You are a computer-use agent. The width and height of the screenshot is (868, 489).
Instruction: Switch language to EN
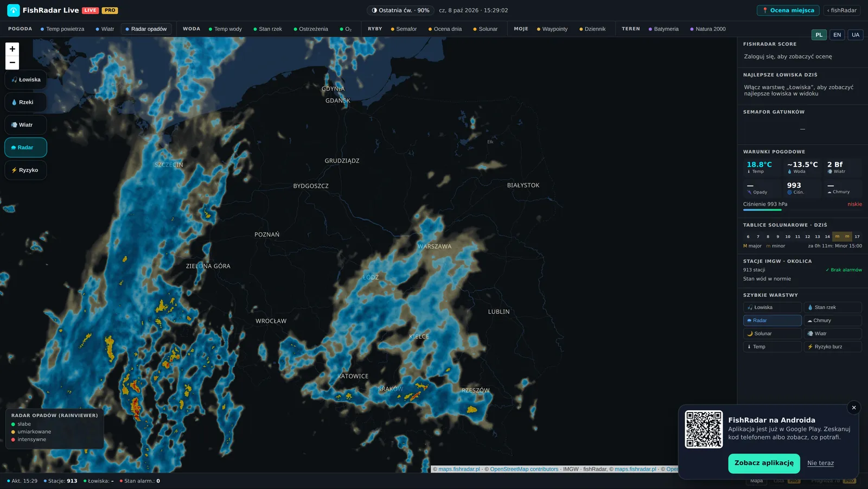(x=837, y=35)
